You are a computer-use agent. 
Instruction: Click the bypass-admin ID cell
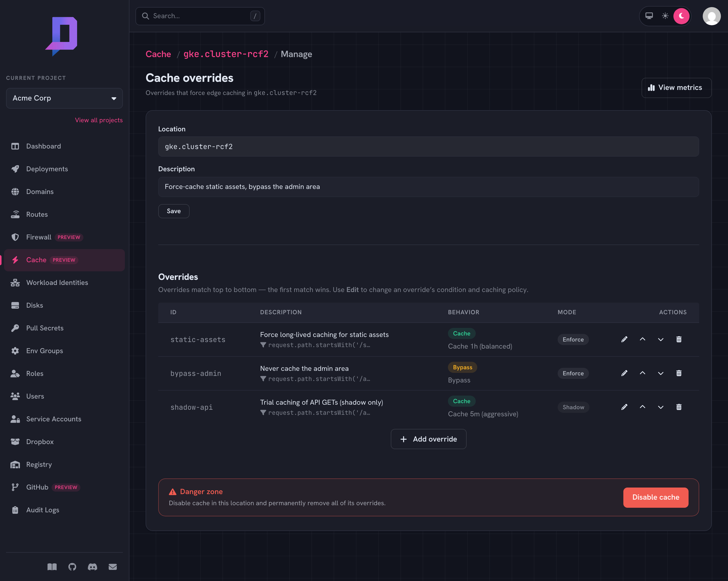coord(196,374)
